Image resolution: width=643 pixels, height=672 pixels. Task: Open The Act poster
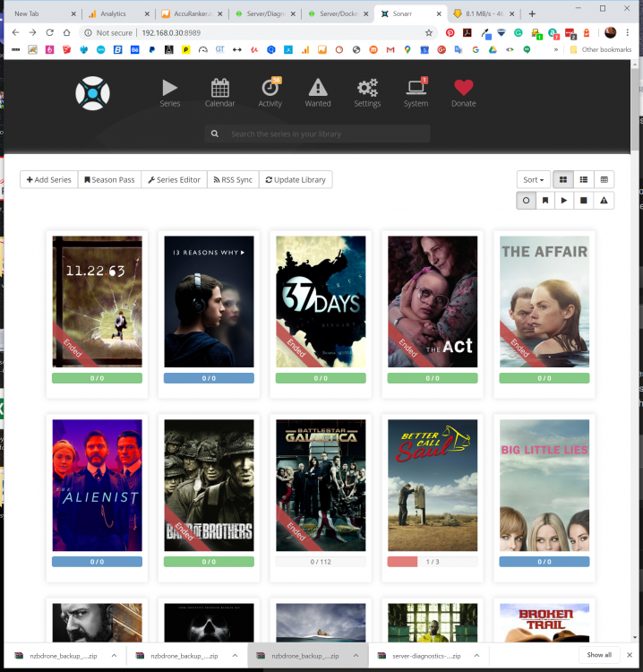(433, 301)
